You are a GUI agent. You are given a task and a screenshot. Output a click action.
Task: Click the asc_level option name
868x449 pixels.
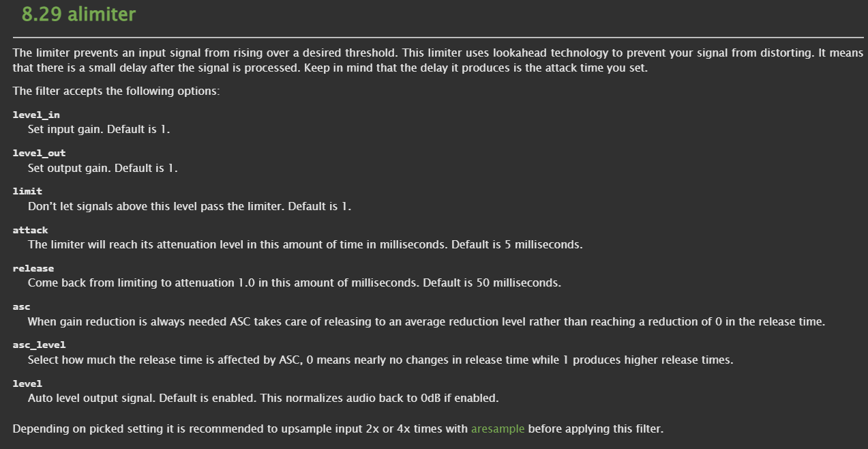pyautogui.click(x=39, y=345)
